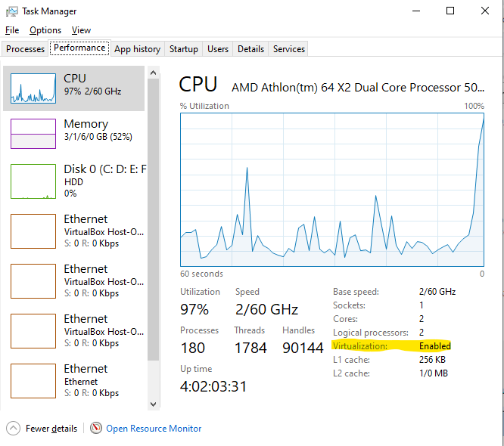Image resolution: width=504 pixels, height=446 pixels.
Task: Switch to the Processes tab
Action: (x=26, y=49)
